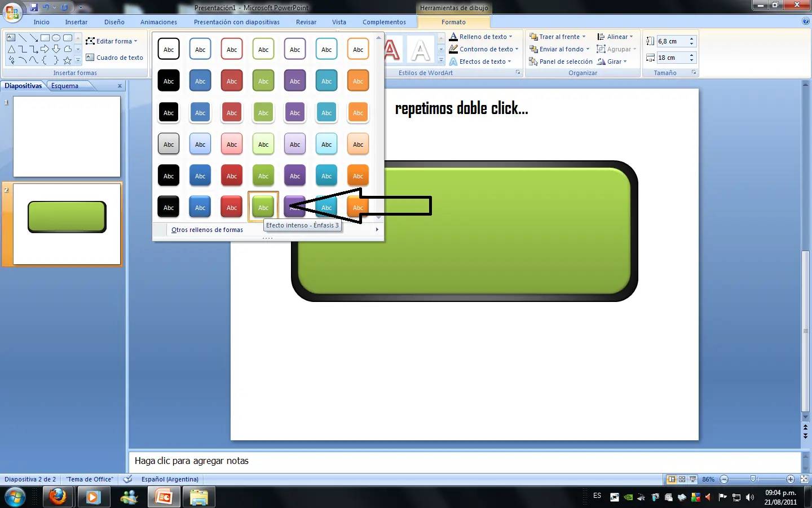Click the volume icon in the system tray

click(x=750, y=497)
